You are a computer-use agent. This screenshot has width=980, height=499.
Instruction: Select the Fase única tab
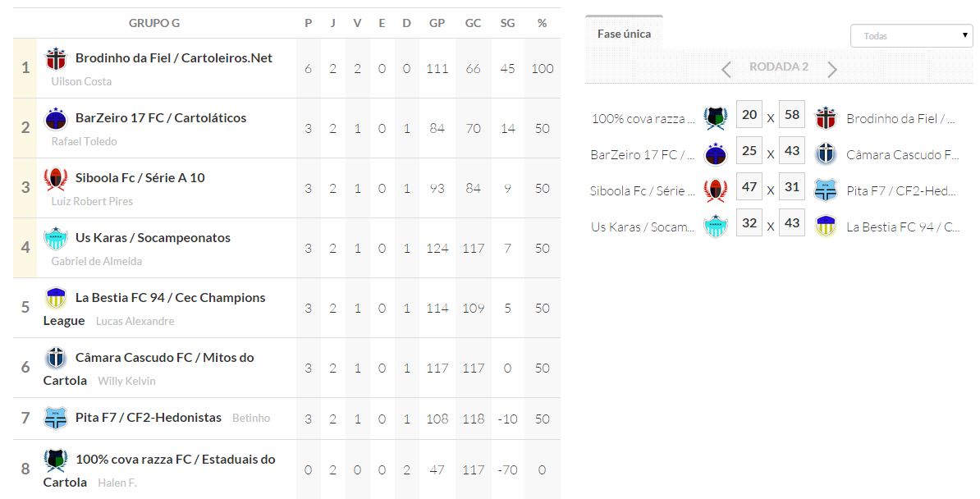[624, 34]
